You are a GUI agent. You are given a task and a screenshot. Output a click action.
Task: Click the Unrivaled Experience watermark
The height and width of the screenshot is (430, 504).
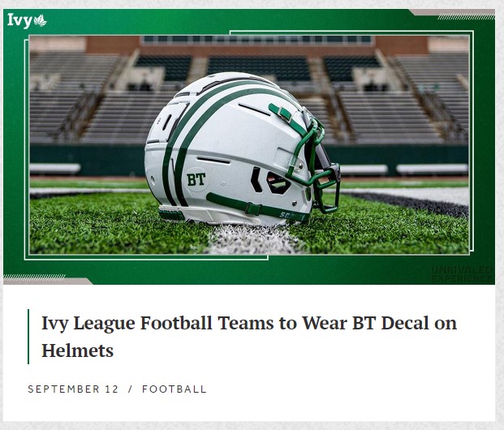pos(461,273)
